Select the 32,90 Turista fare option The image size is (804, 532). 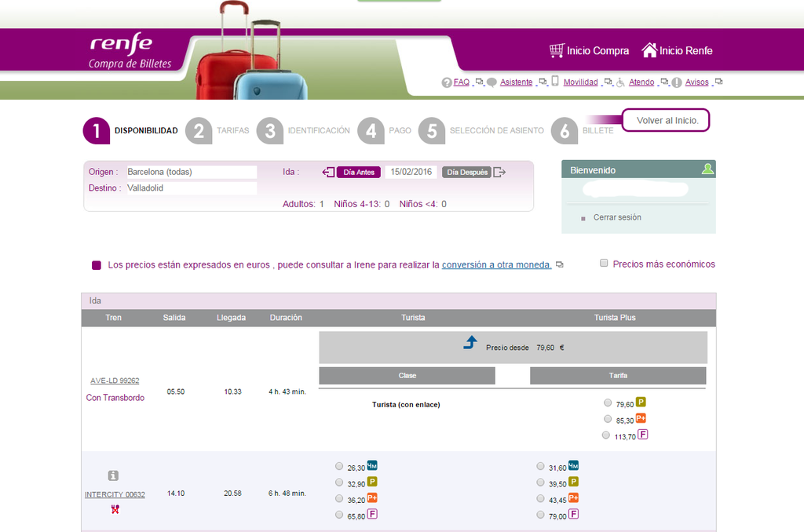coord(339,483)
